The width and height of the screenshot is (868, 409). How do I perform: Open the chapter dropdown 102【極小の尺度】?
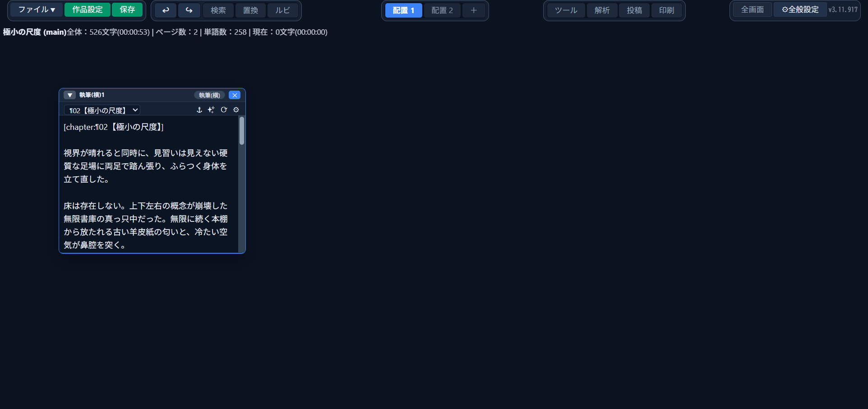click(x=102, y=110)
